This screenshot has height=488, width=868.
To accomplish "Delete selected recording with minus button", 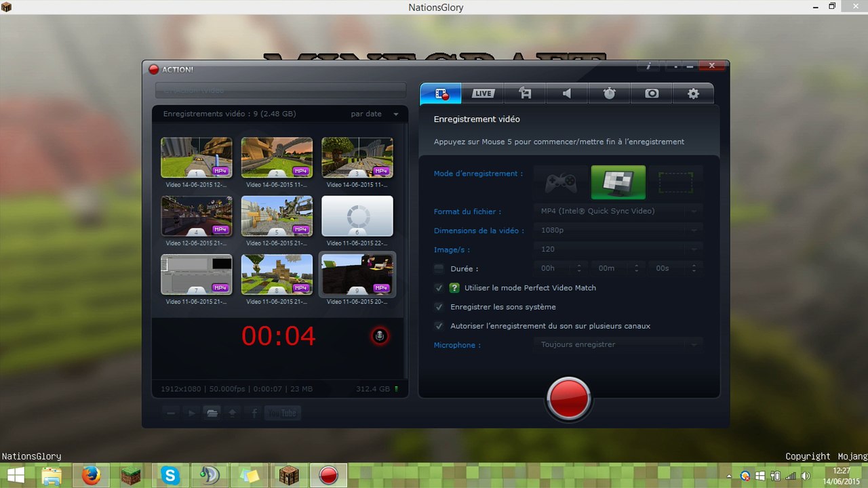I will pos(171,413).
